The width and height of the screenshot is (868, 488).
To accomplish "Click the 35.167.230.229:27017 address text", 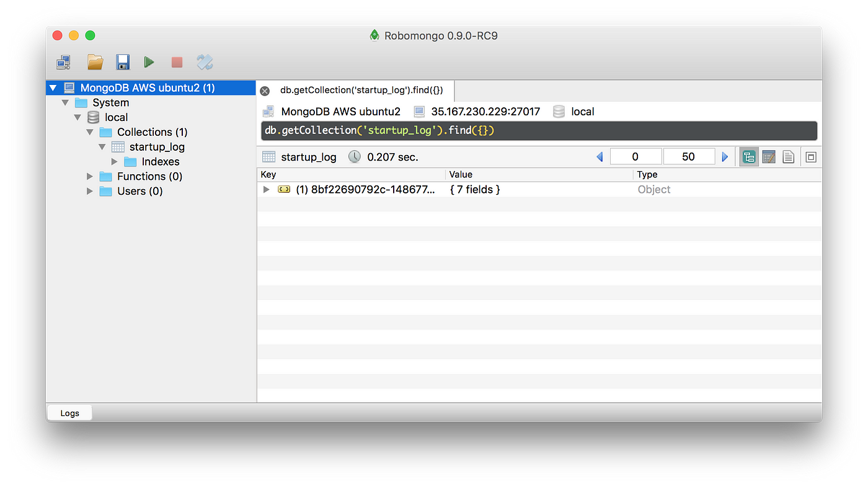I will (485, 112).
